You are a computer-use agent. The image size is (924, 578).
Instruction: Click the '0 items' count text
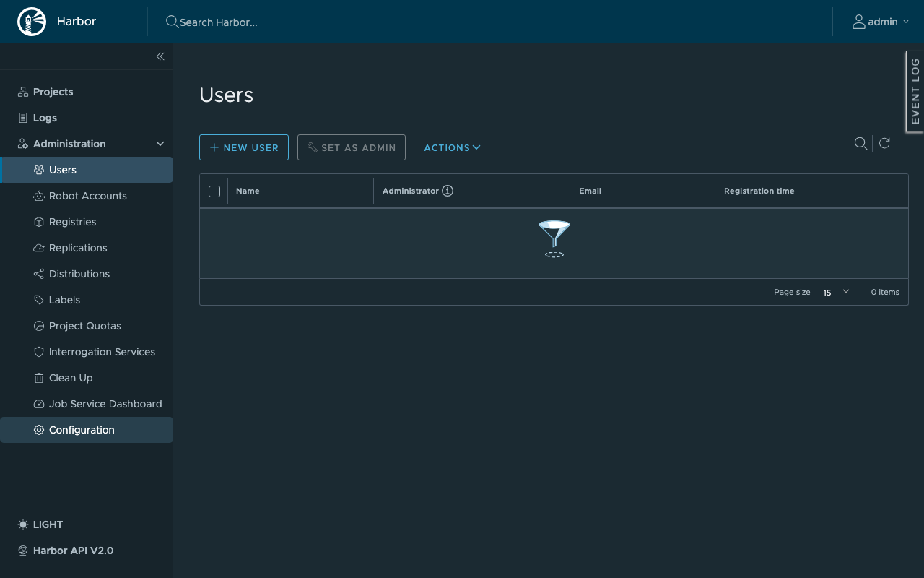(885, 292)
